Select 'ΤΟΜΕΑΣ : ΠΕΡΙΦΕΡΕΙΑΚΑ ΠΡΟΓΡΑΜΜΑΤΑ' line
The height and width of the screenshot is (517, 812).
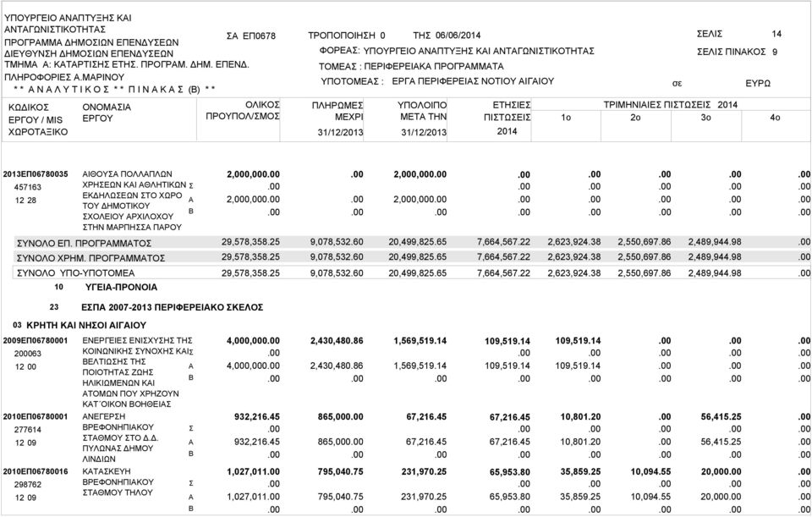click(411, 66)
